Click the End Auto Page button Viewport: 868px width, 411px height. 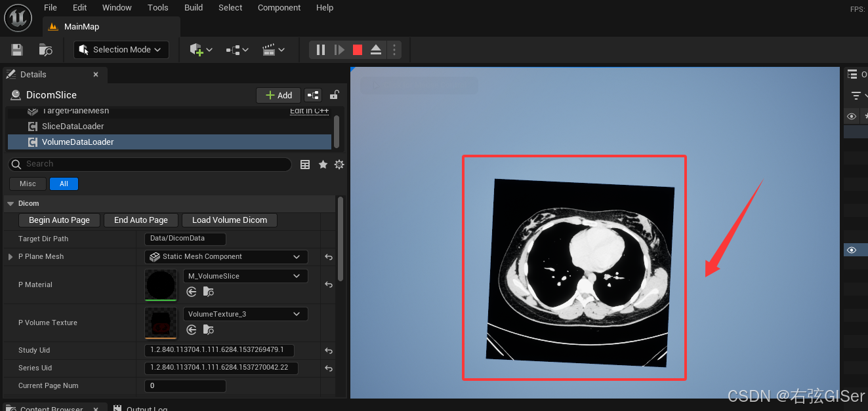click(141, 220)
